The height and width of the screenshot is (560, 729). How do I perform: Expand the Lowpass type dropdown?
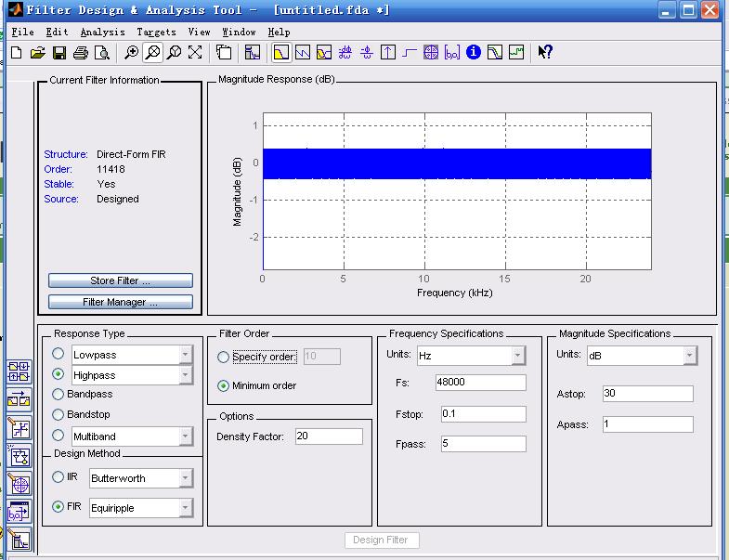click(186, 355)
